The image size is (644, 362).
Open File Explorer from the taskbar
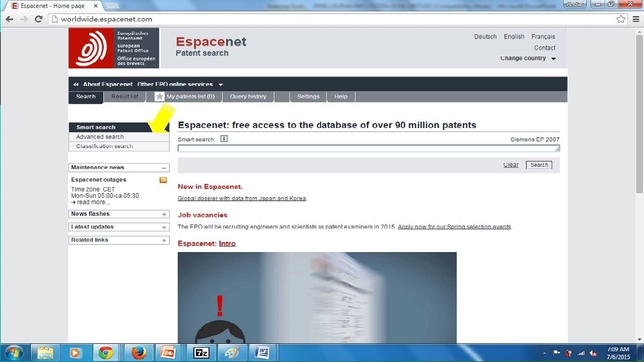[45, 353]
